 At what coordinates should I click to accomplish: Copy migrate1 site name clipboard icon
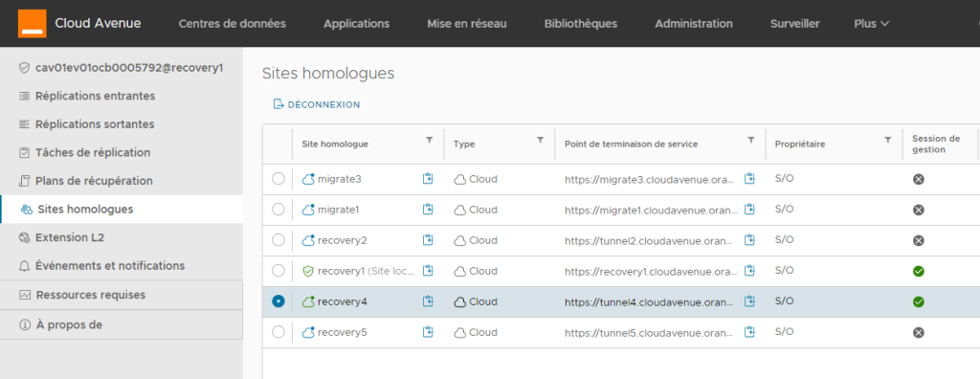[428, 210]
